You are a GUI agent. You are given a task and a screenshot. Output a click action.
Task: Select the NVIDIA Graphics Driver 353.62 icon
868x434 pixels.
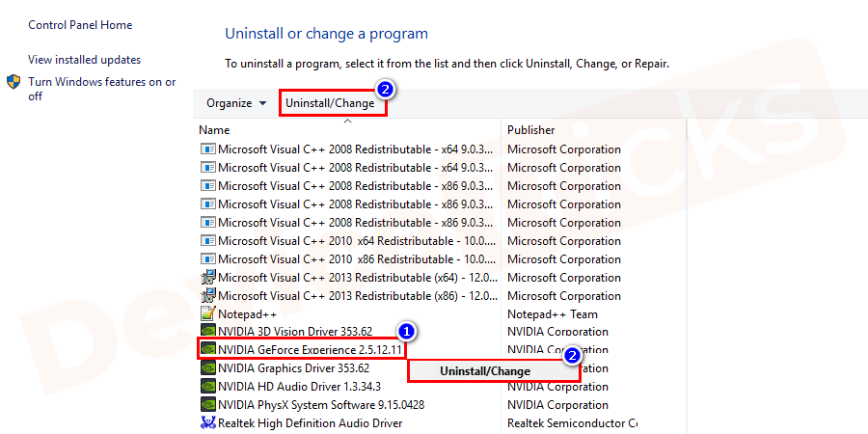208,368
